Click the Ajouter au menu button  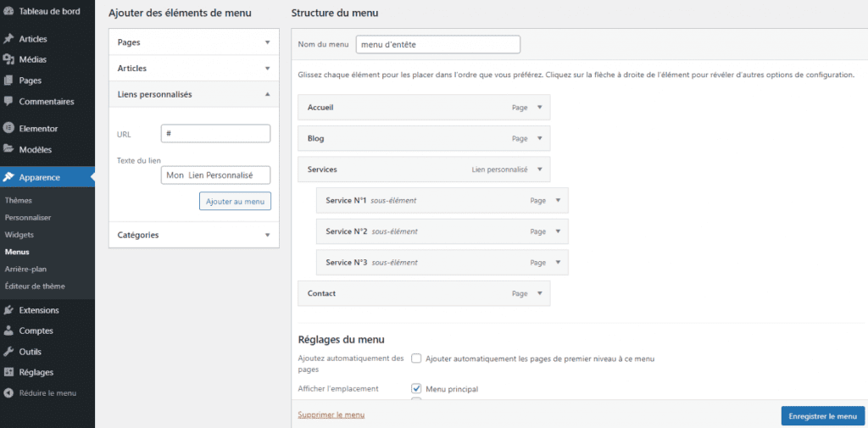coord(236,202)
